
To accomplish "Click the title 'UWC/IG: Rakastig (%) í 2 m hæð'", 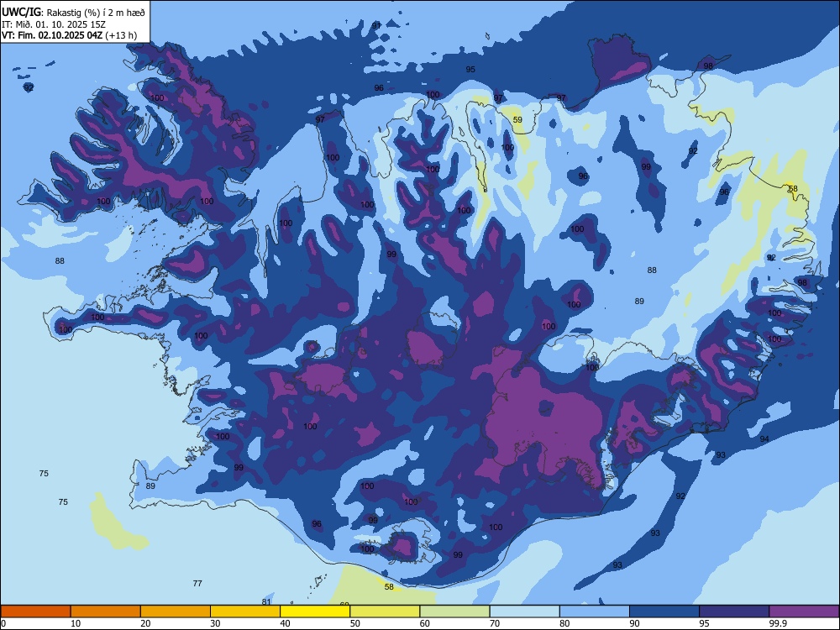I will click(x=73, y=12).
